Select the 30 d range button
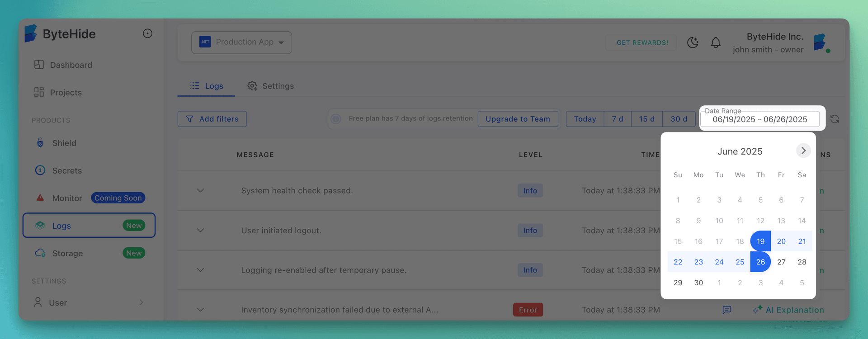The height and width of the screenshot is (339, 868). coord(679,119)
